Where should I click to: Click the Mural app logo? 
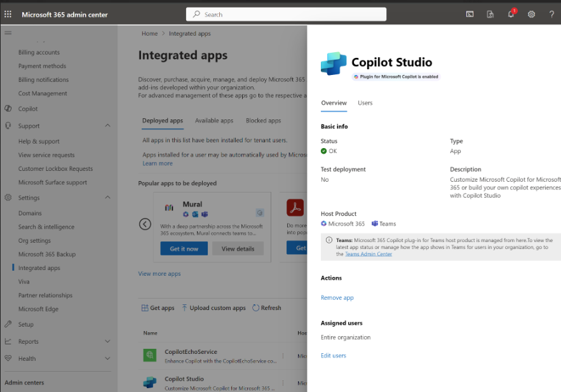point(169,208)
